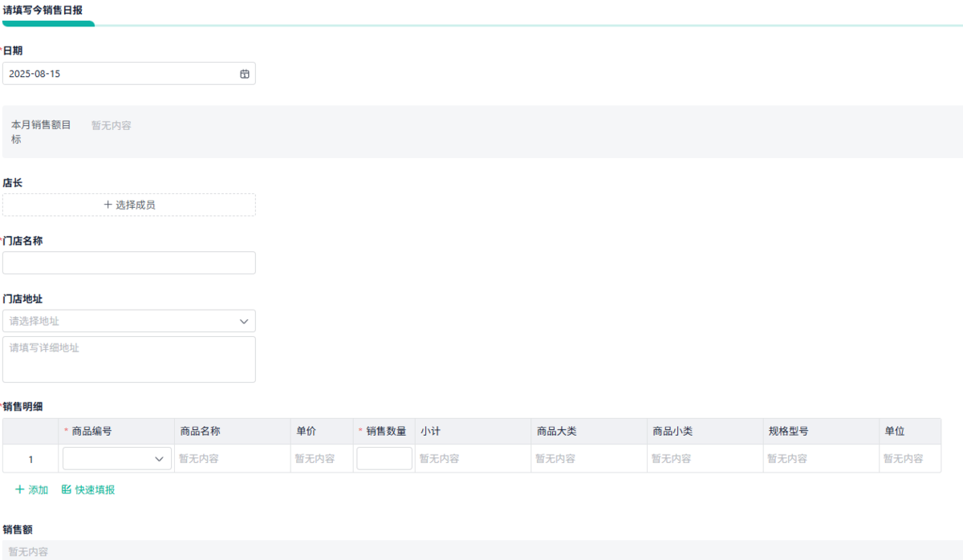The height and width of the screenshot is (560, 963).
Task: Open the 商品编号 dropdown in row 1
Action: [117, 459]
